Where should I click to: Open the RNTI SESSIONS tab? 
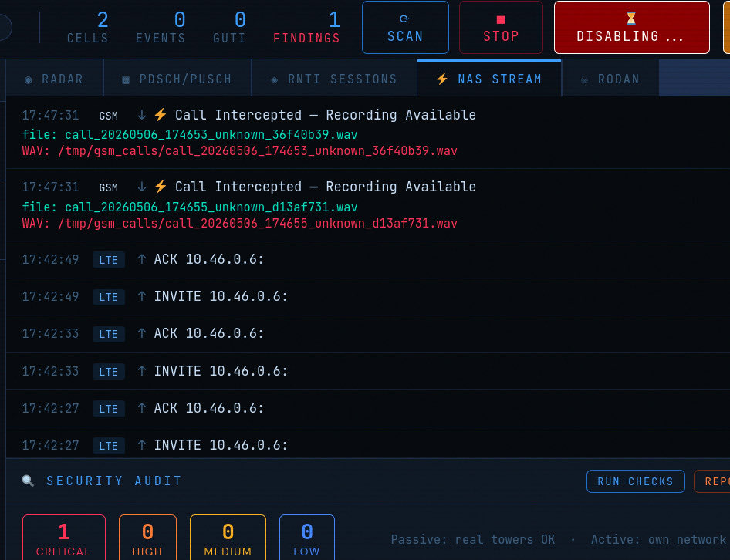[334, 79]
